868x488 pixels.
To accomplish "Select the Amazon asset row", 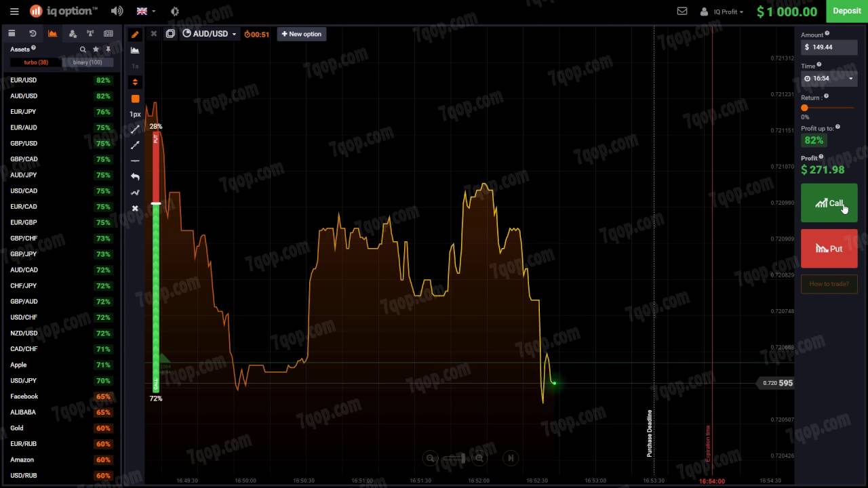I will pyautogui.click(x=60, y=460).
